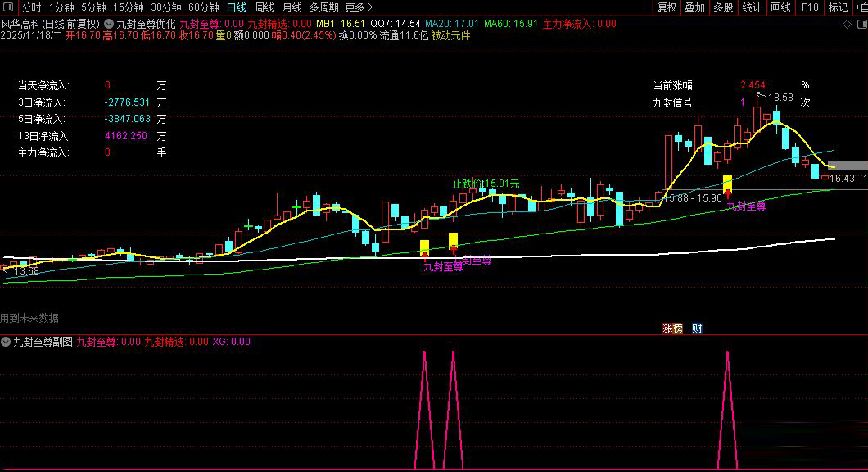
Task: Click the MA20: 17.01 value
Action: pos(452,24)
